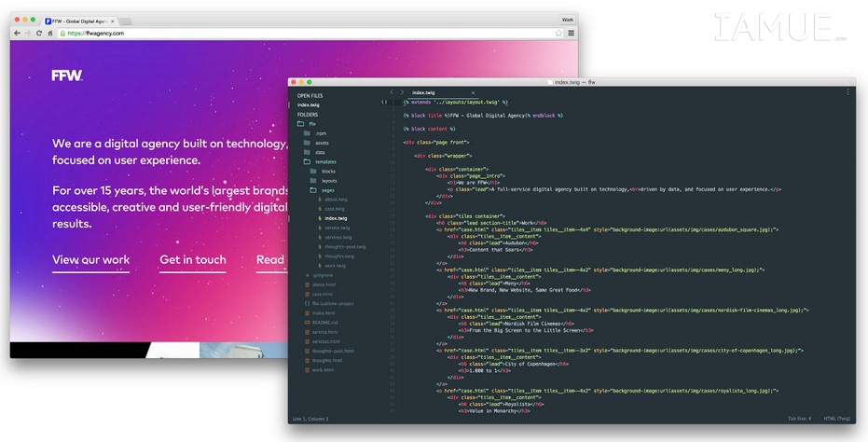
Task: Expand the data folder
Action: (x=307, y=152)
